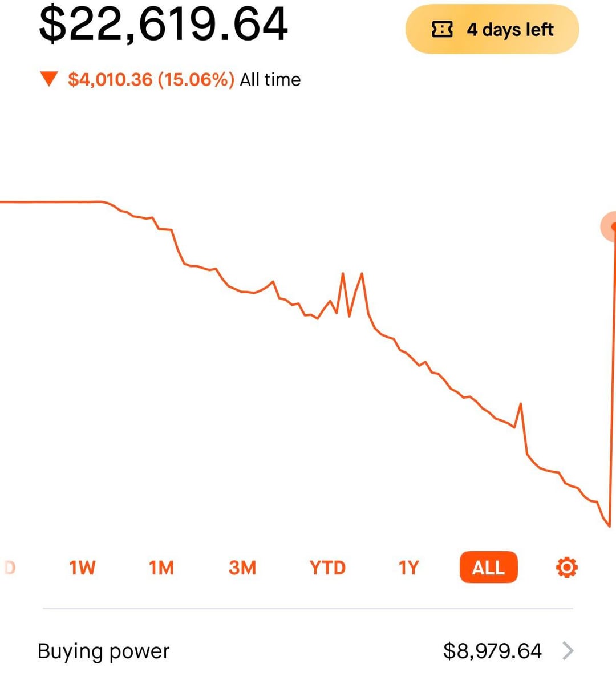Tap the $8,979.64 buying power amount

(x=492, y=651)
